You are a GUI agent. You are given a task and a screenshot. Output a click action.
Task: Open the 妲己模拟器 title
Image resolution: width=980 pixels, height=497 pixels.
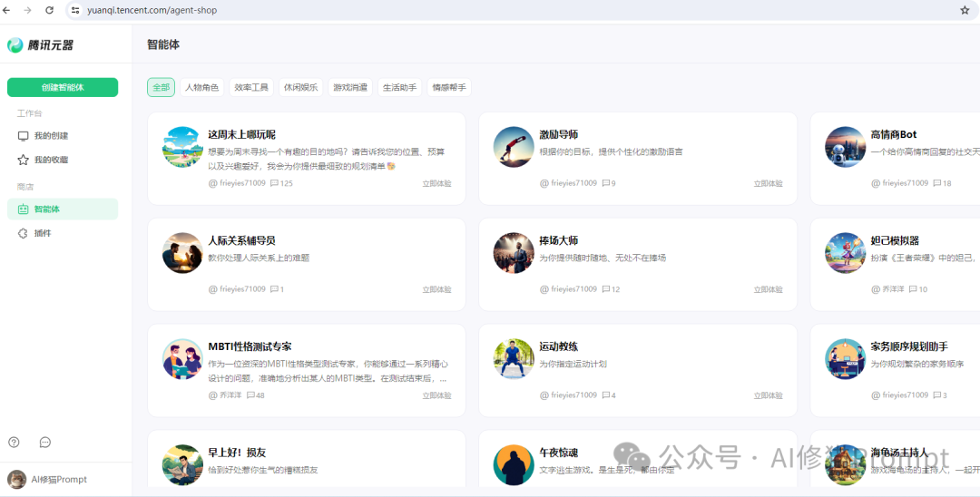[895, 241]
